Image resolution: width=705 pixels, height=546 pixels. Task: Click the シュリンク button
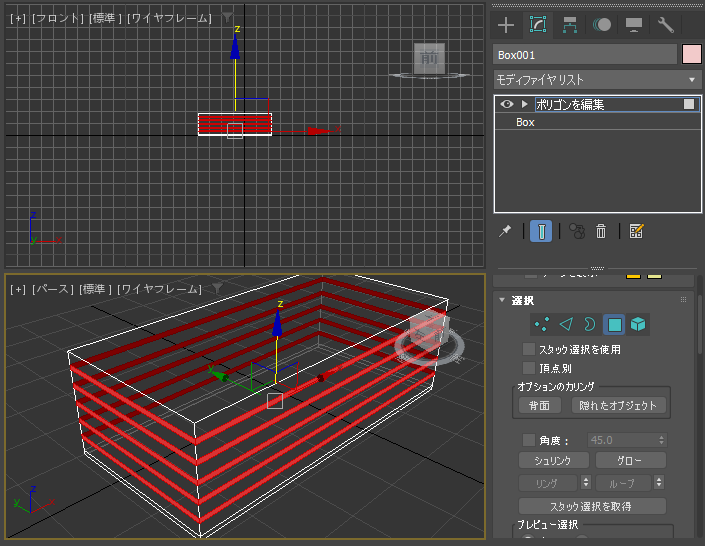(553, 461)
